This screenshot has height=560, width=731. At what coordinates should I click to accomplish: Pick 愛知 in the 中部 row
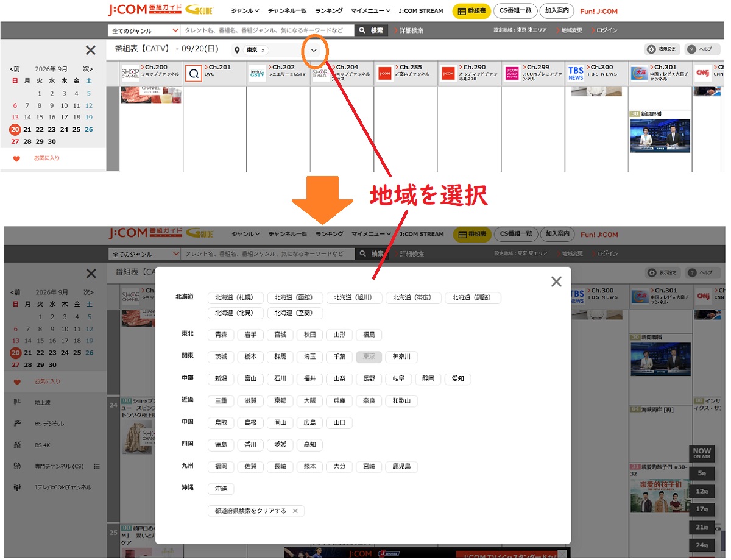point(457,379)
